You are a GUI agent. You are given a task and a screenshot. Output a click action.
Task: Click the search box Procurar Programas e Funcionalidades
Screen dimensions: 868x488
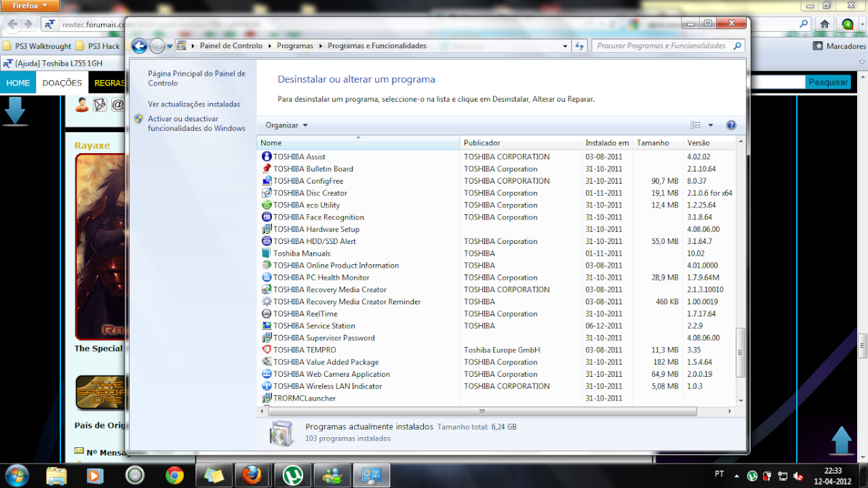tap(667, 46)
